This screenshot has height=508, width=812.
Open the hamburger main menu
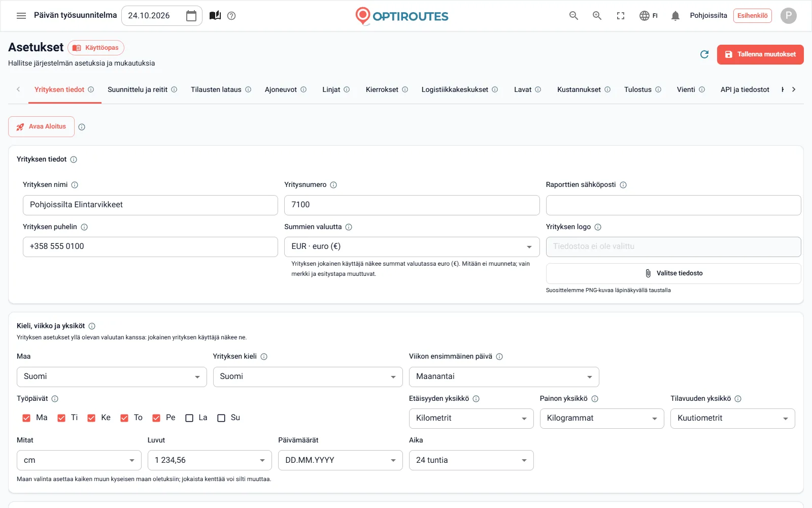click(21, 16)
